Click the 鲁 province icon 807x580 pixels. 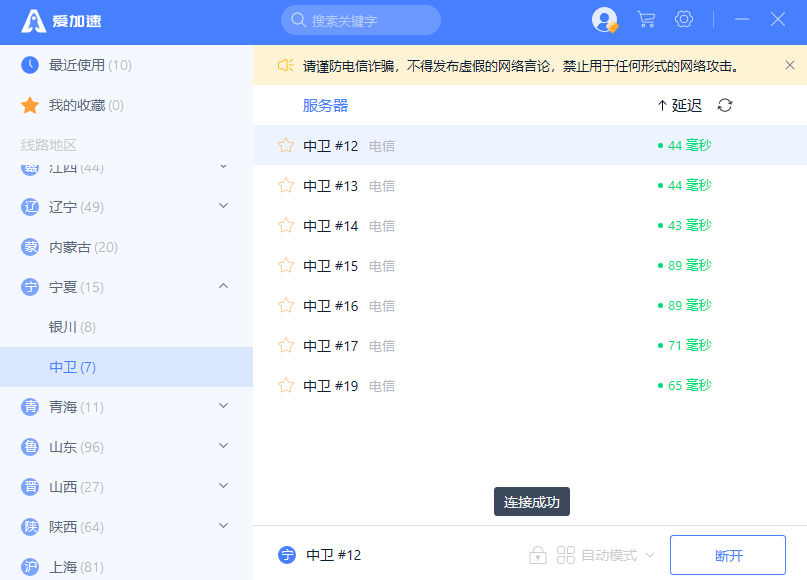(x=30, y=447)
